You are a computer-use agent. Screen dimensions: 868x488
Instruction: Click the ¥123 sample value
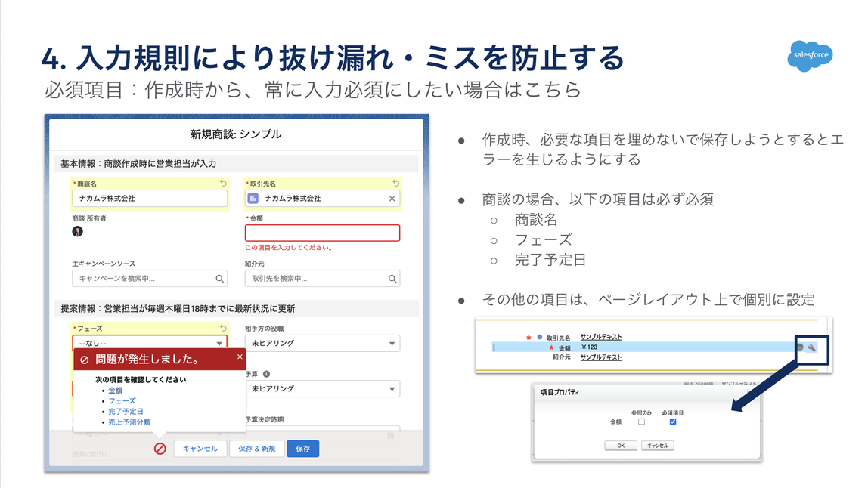[589, 347]
